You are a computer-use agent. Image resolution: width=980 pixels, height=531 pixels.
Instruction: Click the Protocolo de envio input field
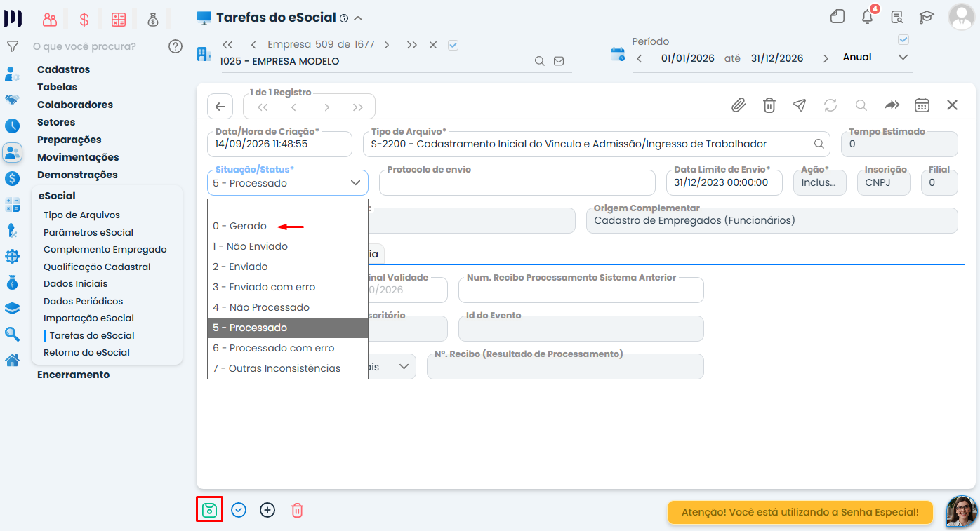517,182
